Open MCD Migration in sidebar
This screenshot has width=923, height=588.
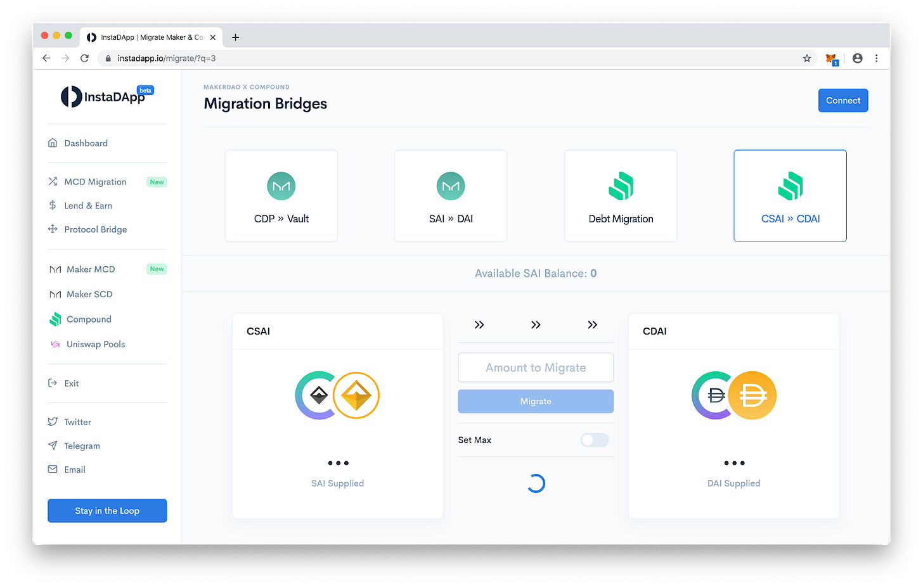[x=95, y=182]
